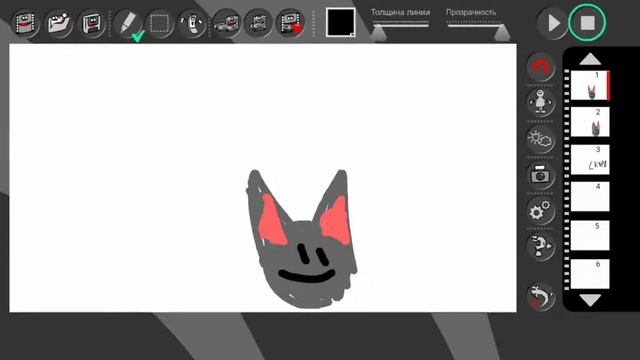This screenshot has height=360, width=640.
Task: Select empty frame 4 thumbnail
Action: (x=590, y=197)
